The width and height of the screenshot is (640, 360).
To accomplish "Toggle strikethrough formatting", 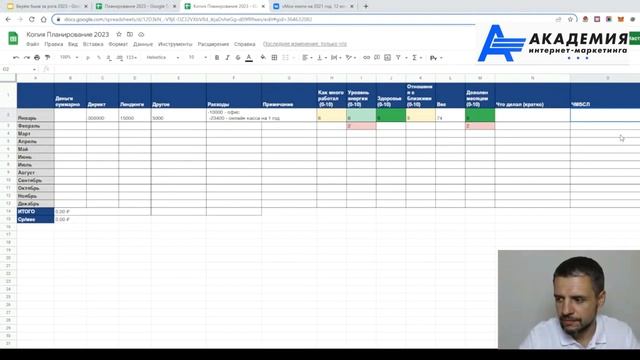I will tap(238, 58).
